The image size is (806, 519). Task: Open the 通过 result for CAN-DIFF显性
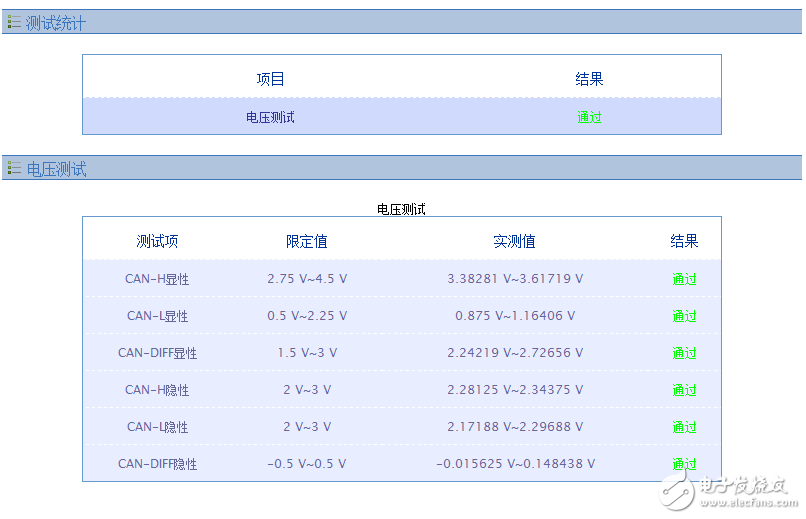(x=684, y=353)
